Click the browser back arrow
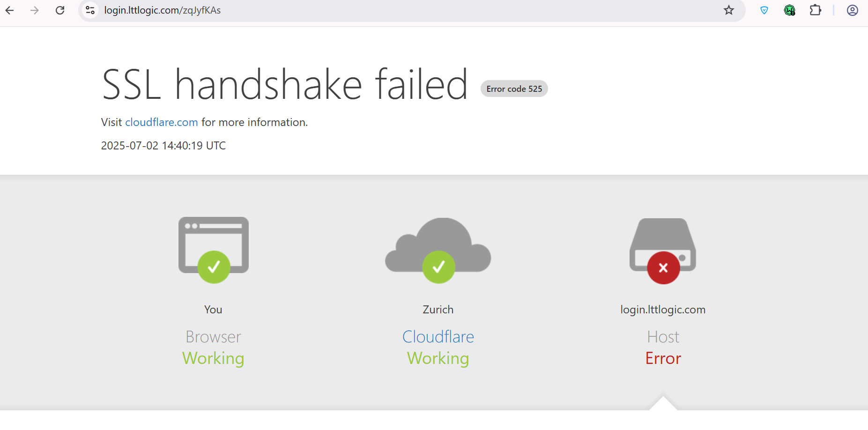Viewport: 868px width, 430px height. click(10, 10)
